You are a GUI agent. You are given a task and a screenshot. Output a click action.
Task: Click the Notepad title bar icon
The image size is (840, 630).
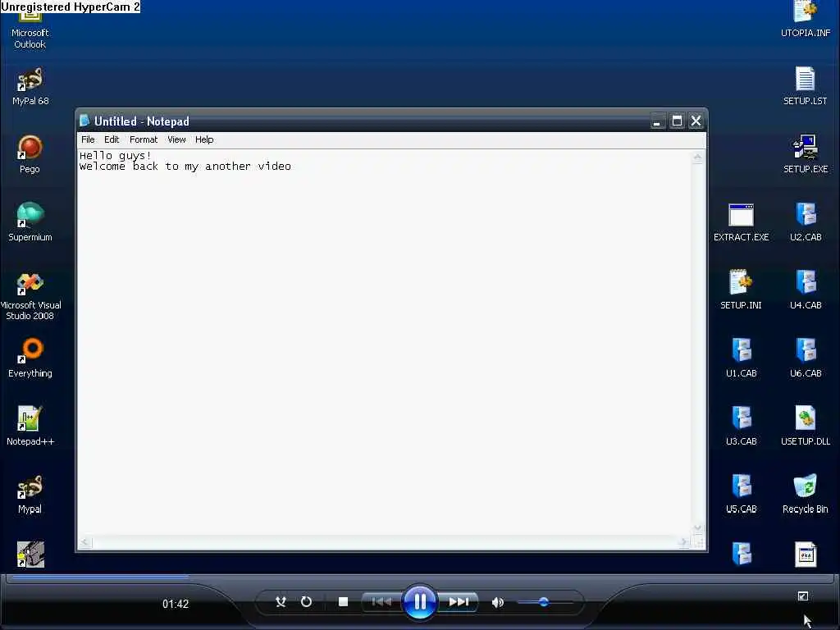[84, 121]
